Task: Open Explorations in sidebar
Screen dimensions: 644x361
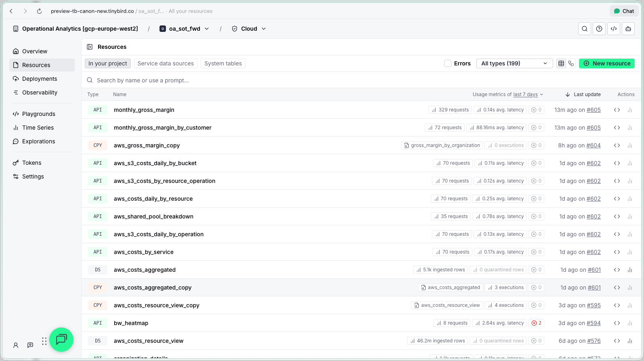Action: pos(42,141)
